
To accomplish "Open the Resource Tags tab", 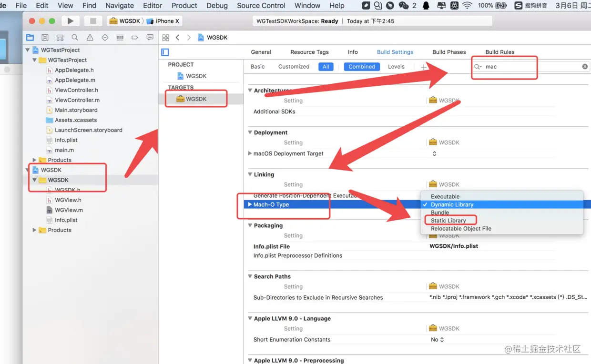I will click(x=309, y=52).
